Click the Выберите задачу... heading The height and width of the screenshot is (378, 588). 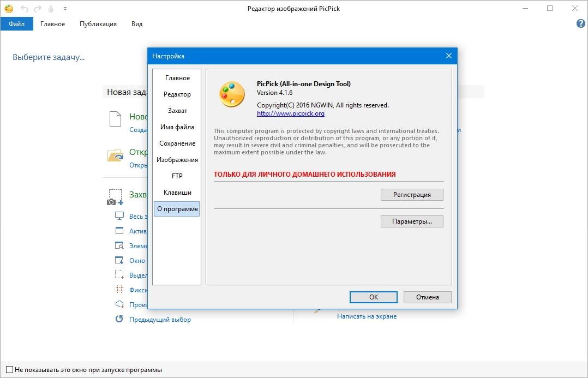click(49, 57)
